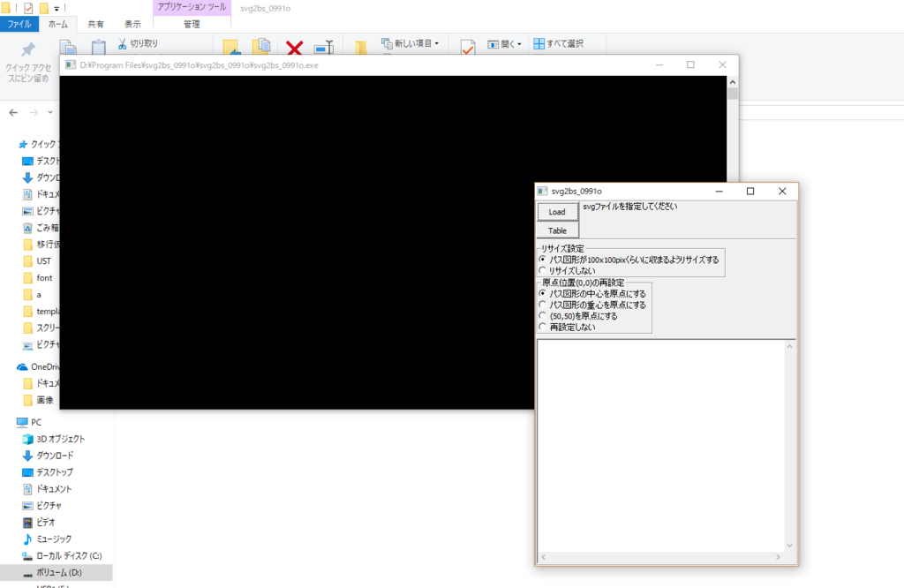Viewport: 904px width, 588px height.
Task: Click the quick access toolbar dropdown arrow
Action: (x=56, y=8)
